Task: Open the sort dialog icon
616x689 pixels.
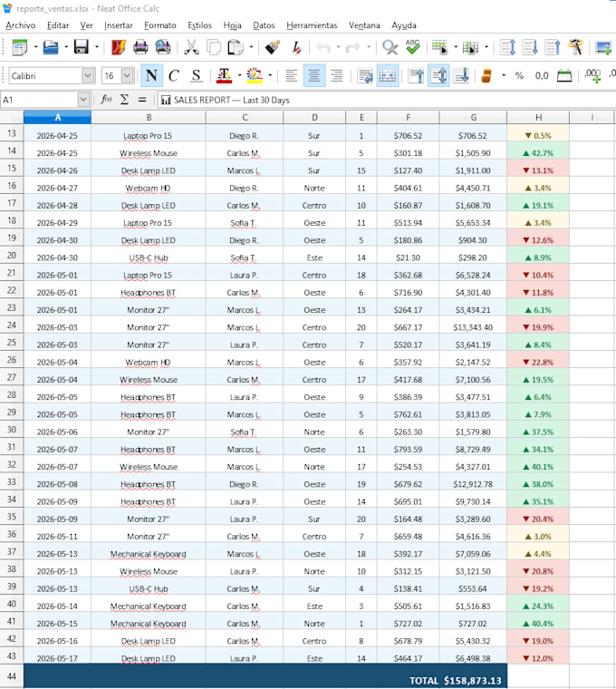Action: pos(507,47)
